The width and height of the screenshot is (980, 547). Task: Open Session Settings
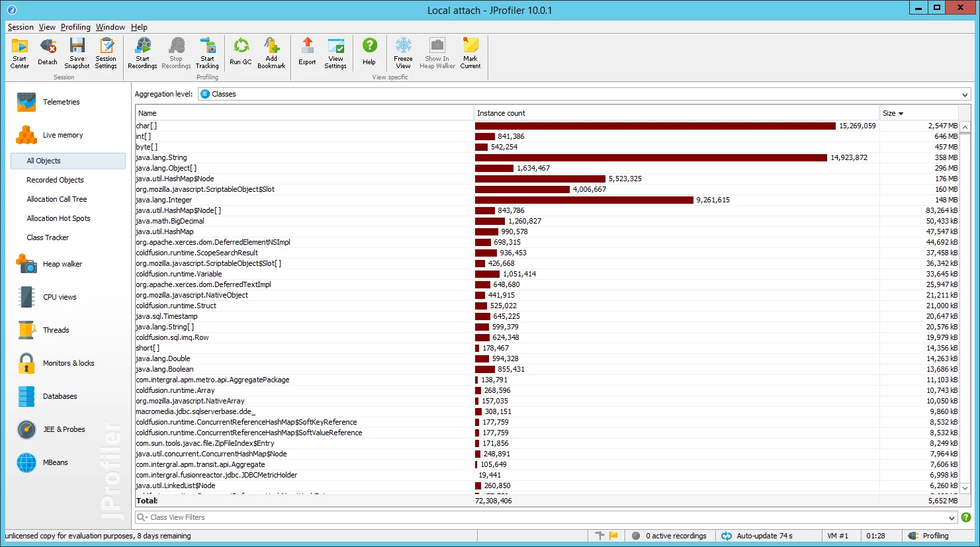pos(106,53)
